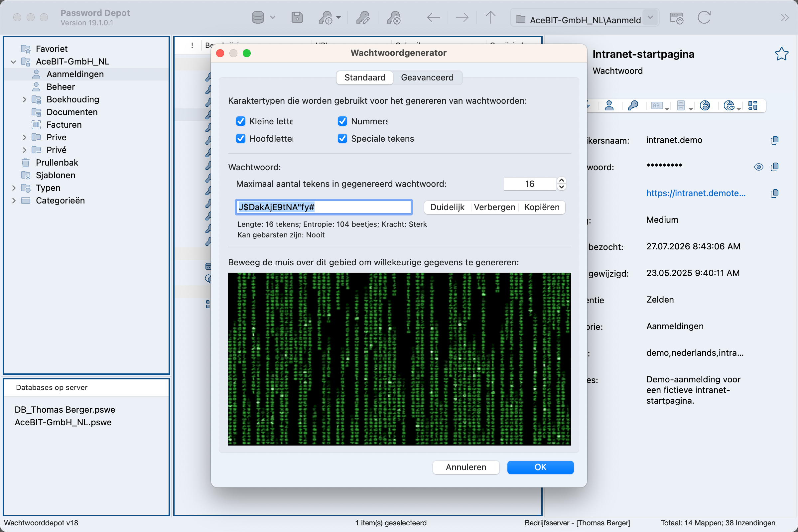This screenshot has height=532, width=798.
Task: Click the generated password input field
Action: tap(324, 207)
